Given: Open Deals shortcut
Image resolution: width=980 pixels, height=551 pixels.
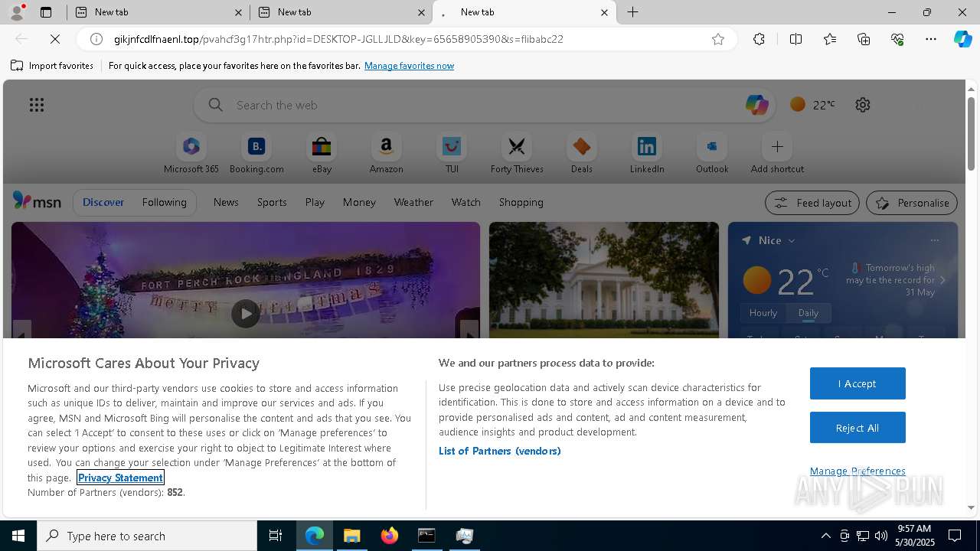Looking at the screenshot, I should pos(582,154).
